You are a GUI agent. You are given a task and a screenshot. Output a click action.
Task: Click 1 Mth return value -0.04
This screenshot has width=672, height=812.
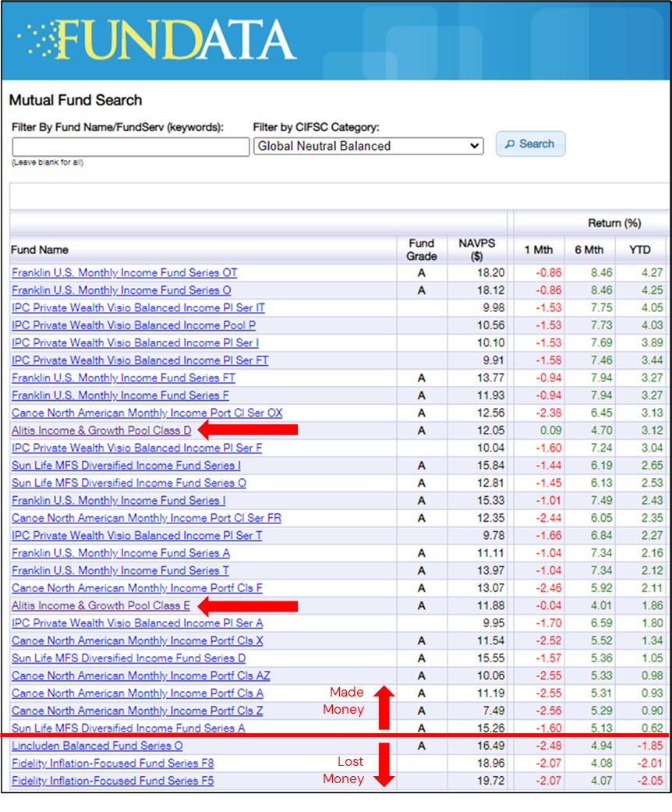[x=549, y=606]
